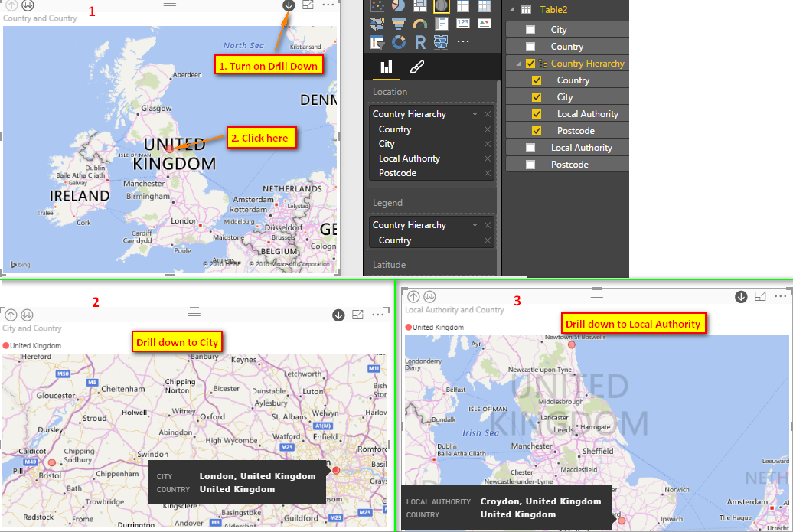
Task: Uncheck Postcode inside Country Hierarchy
Action: point(537,131)
